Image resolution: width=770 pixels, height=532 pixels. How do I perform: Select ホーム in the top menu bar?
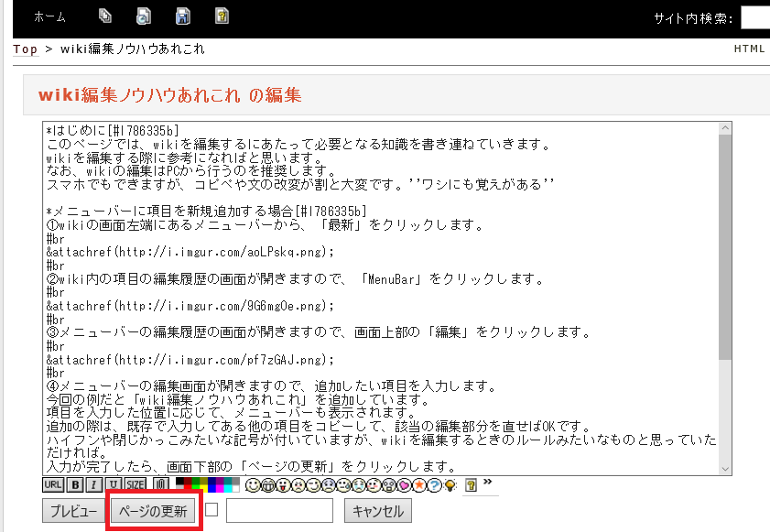point(48,16)
